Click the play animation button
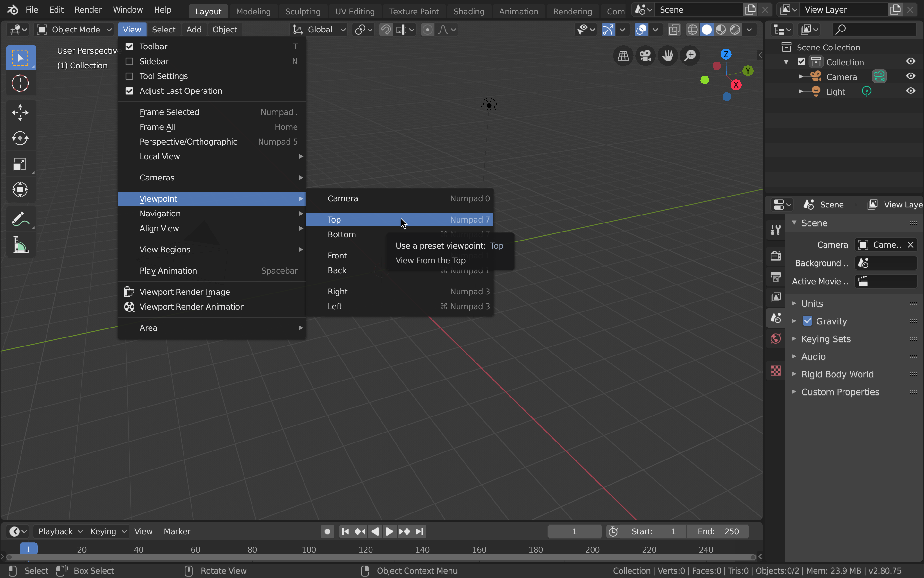Screen dimensions: 924x578 click(389, 531)
